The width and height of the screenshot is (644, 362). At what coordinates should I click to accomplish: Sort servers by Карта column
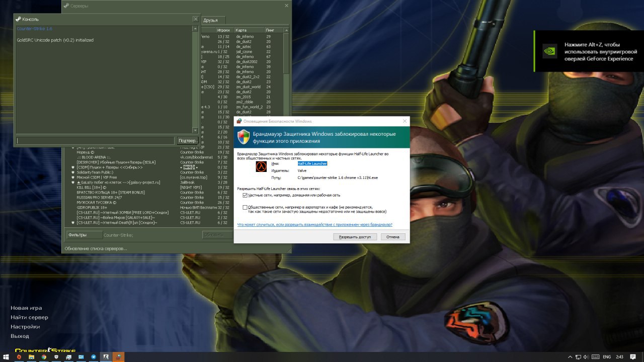click(249, 31)
